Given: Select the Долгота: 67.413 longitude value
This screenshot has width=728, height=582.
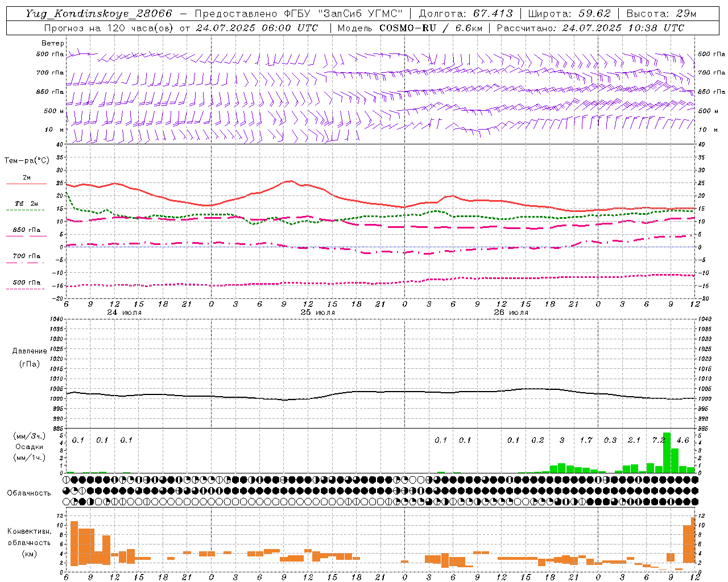Looking at the screenshot, I should (x=466, y=14).
